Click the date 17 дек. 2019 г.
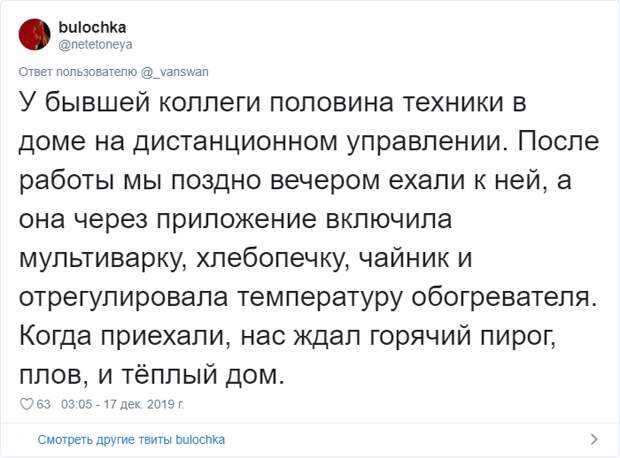Viewport: 620px width, 458px height. [144, 404]
